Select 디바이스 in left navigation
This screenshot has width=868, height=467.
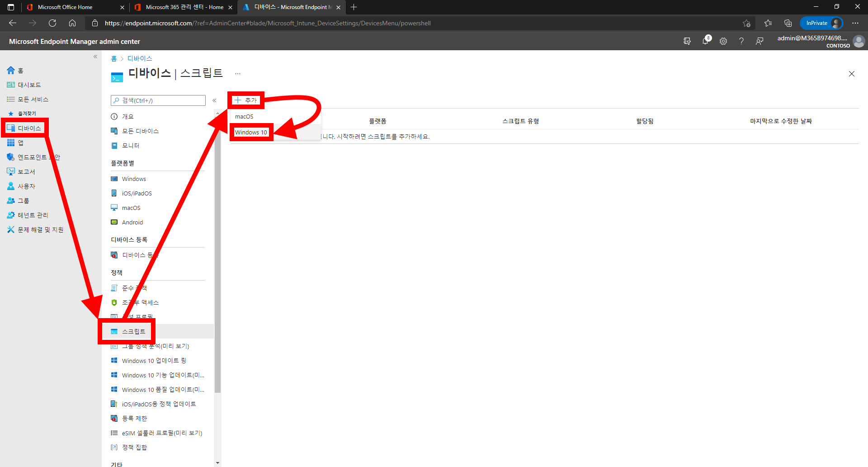[x=24, y=128]
